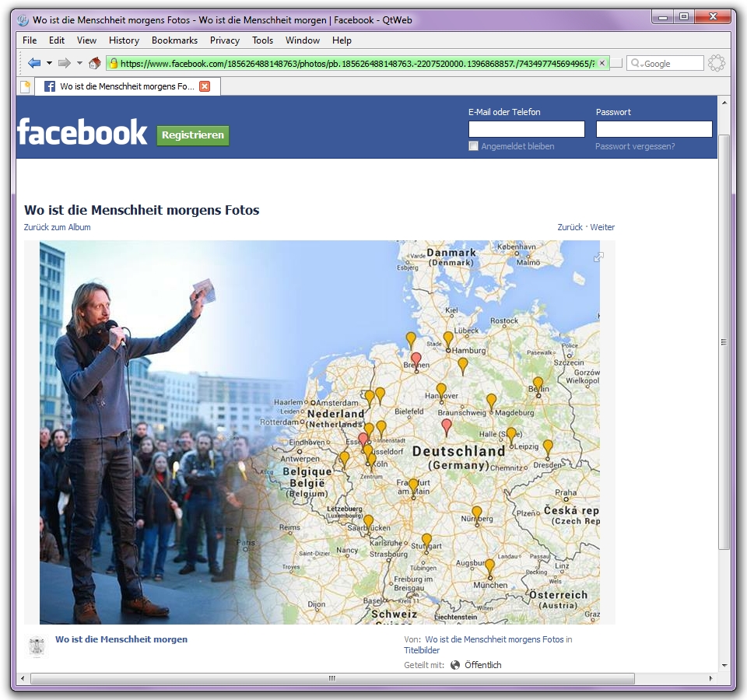Click the green padlock security icon

[x=114, y=63]
